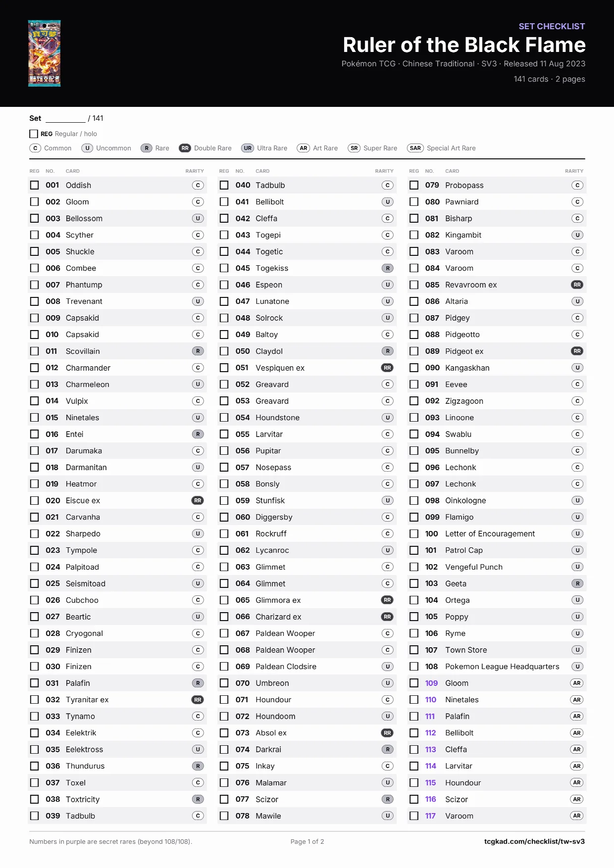Click the AR rarity badge beside Ninetales 110
Viewport: 614px width, 868px height.
point(577,700)
